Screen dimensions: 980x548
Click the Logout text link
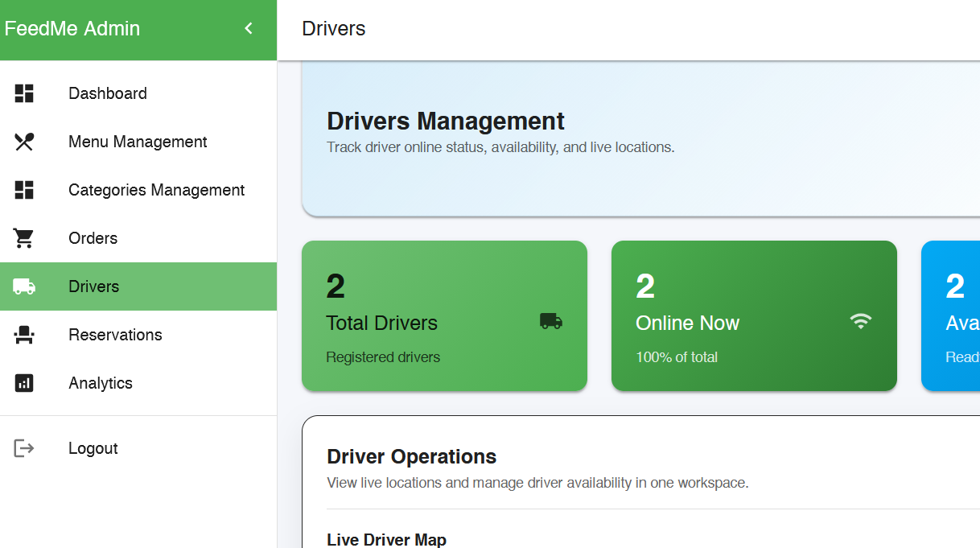pos(93,448)
